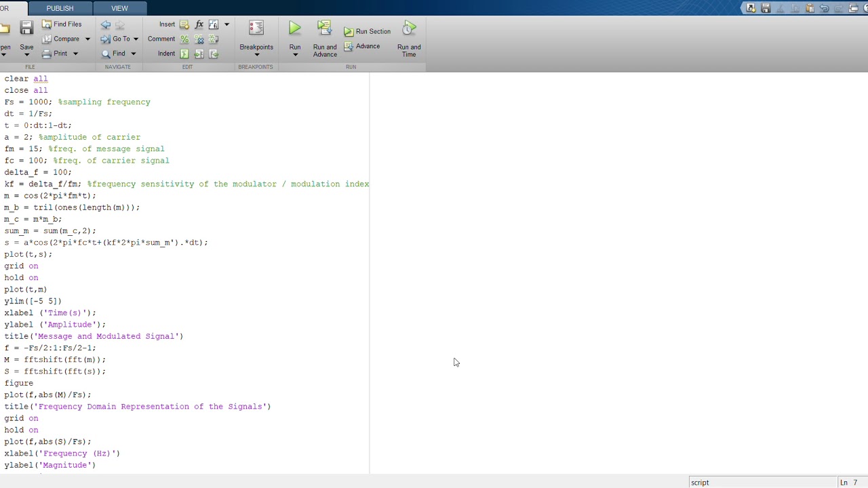
Task: Click the quick access Copy icon
Action: (795, 8)
